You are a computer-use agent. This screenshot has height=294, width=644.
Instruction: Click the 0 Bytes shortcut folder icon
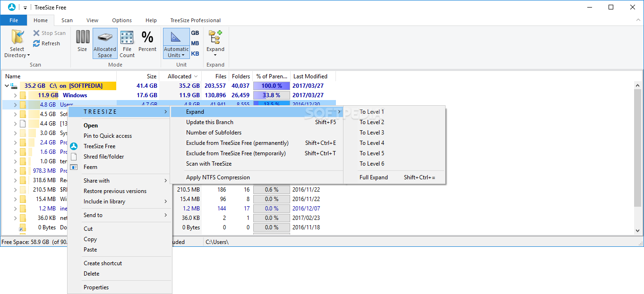(x=23, y=227)
